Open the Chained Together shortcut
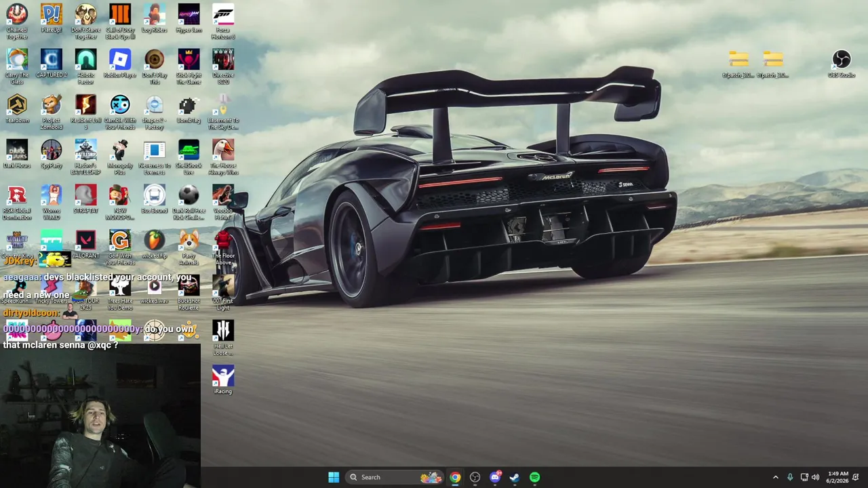The width and height of the screenshot is (868, 488). click(x=17, y=21)
